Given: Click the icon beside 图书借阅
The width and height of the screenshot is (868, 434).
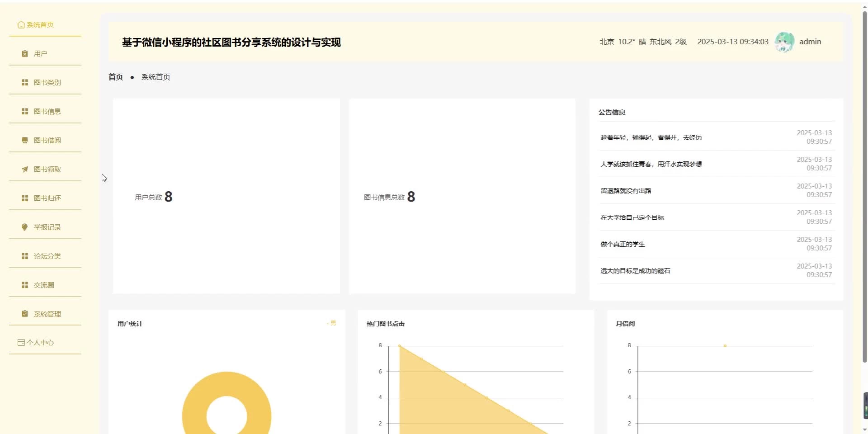Looking at the screenshot, I should [25, 141].
